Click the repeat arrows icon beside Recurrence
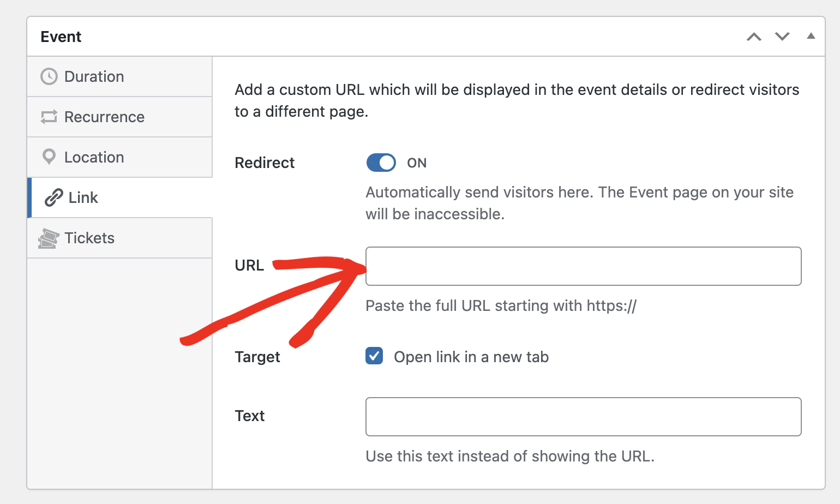Screen dimensions: 840x504 tap(49, 117)
